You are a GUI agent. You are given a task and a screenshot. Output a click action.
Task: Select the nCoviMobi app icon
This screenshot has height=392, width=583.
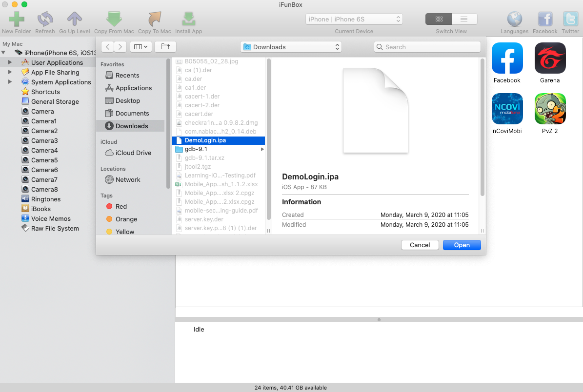click(507, 109)
